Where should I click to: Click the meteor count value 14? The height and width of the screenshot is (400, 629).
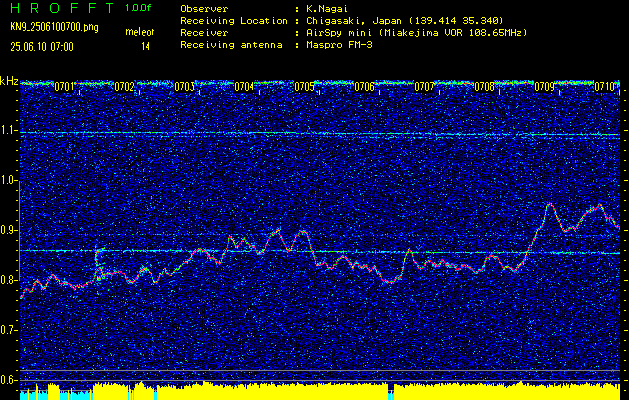pos(145,47)
